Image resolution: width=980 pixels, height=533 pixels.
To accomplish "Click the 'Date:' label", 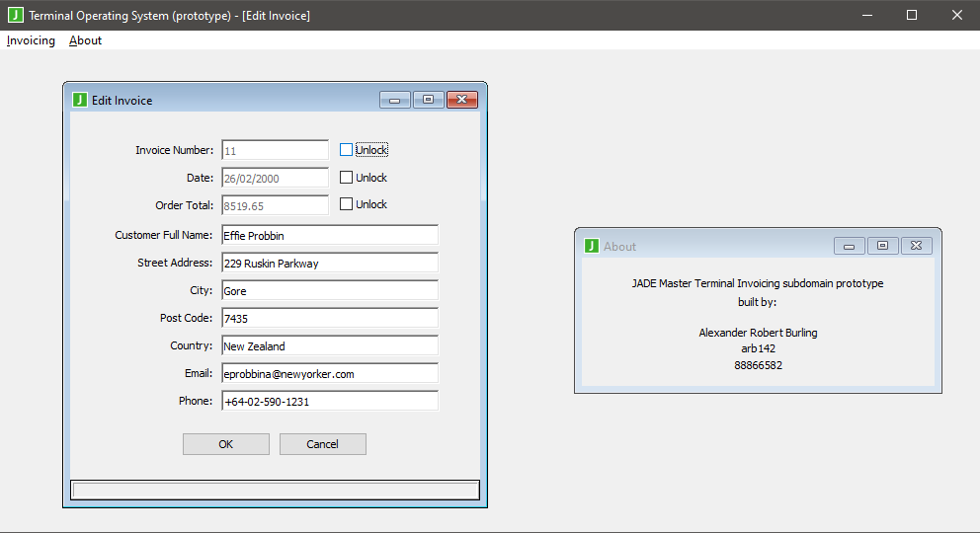I will click(200, 178).
